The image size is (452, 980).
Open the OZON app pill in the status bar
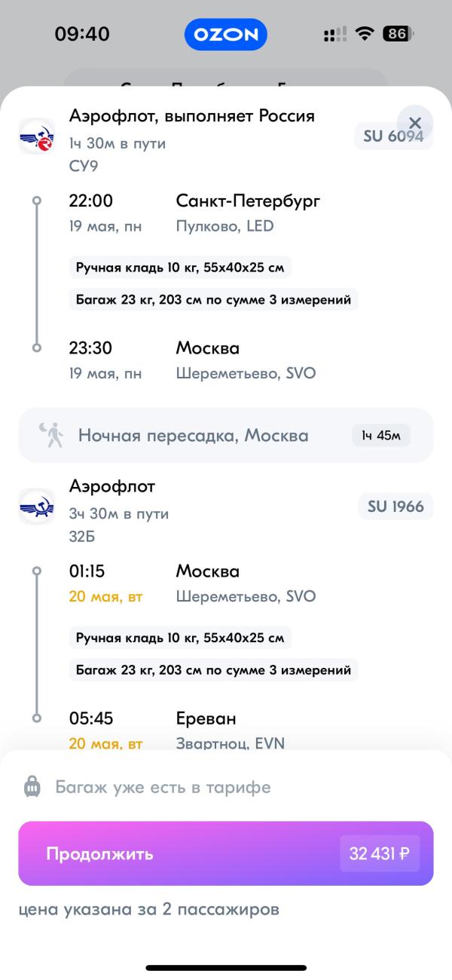tap(226, 34)
